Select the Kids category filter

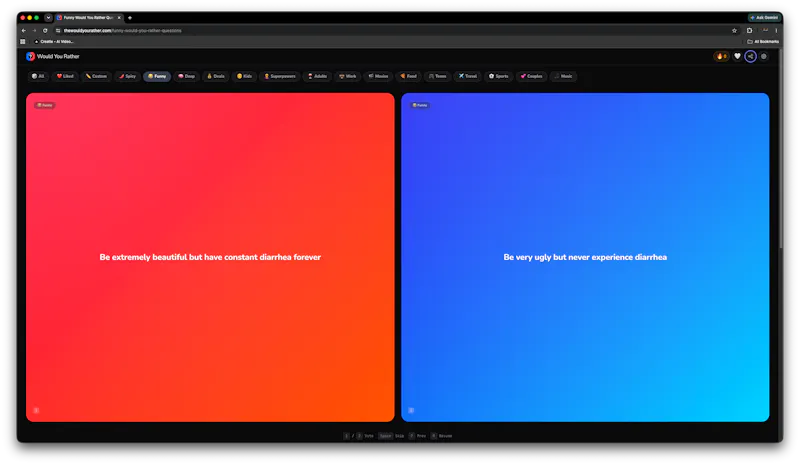(244, 76)
